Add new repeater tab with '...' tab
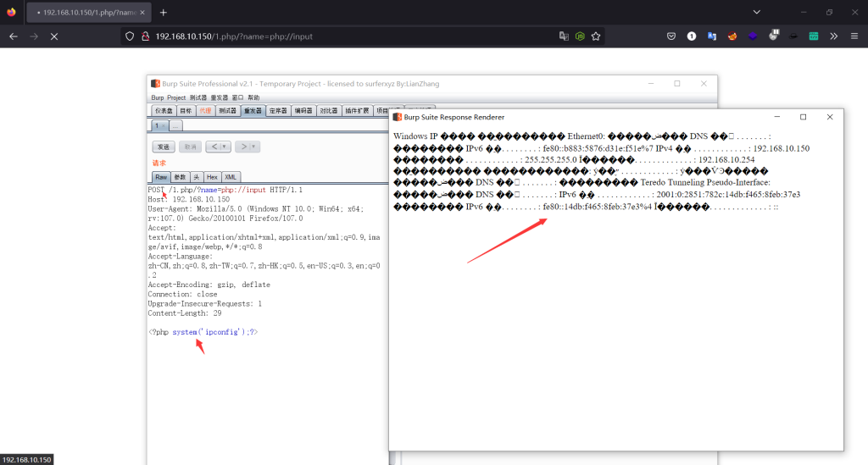 coord(175,125)
